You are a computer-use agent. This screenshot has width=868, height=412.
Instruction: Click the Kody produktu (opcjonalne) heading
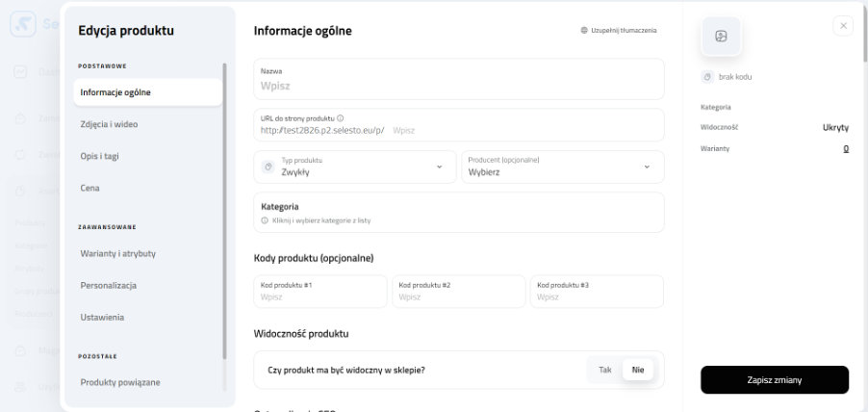(x=314, y=258)
